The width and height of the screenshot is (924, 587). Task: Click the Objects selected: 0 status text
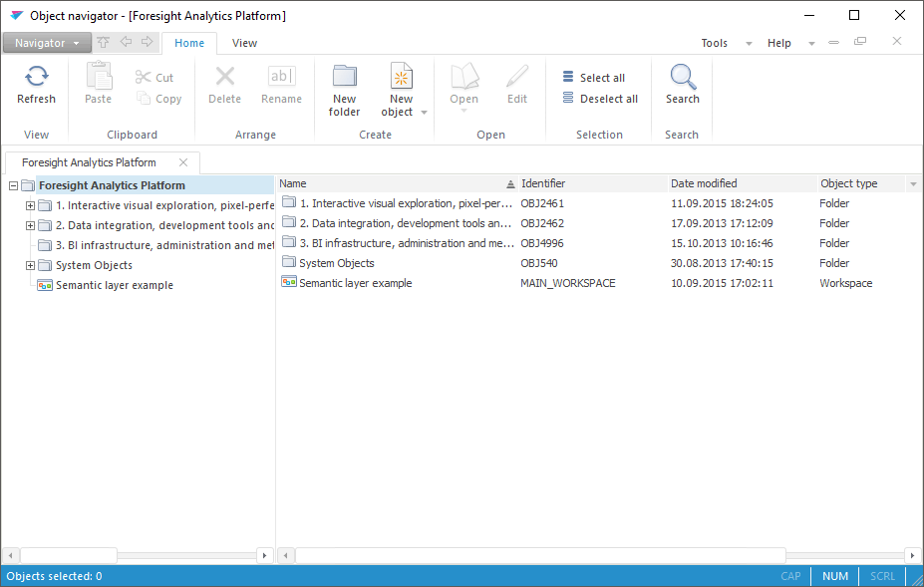tap(54, 576)
